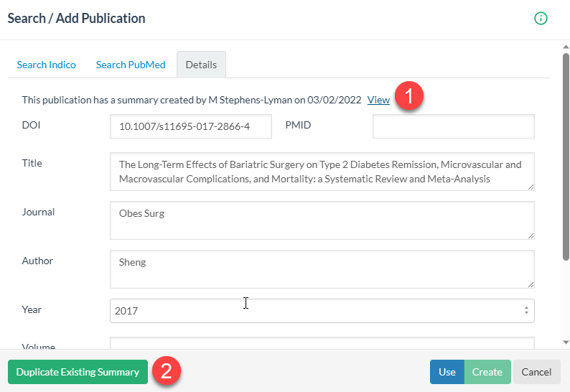Open the Search PubMed tab
This screenshot has width=570, height=392.
131,65
